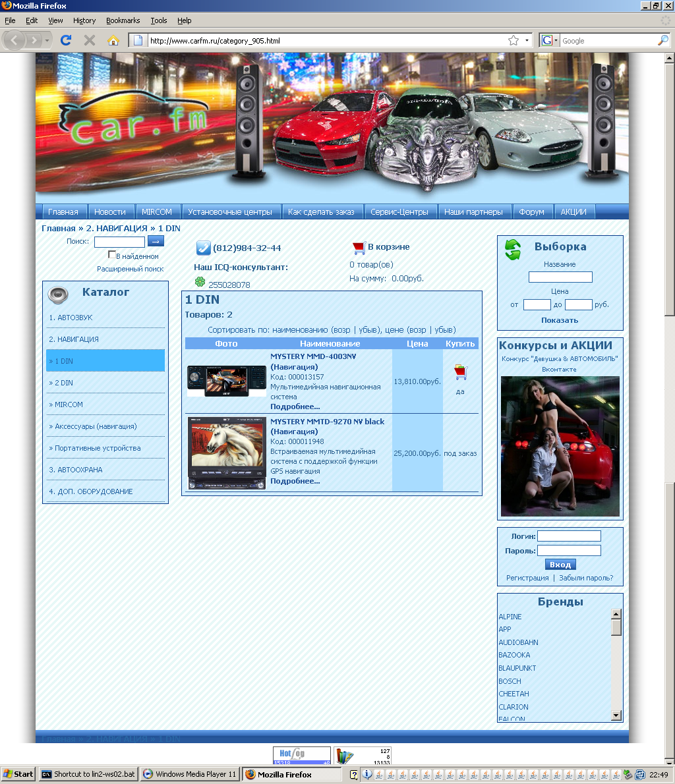The height and width of the screenshot is (784, 675).
Task: Go to the Главная tab
Action: tap(63, 212)
